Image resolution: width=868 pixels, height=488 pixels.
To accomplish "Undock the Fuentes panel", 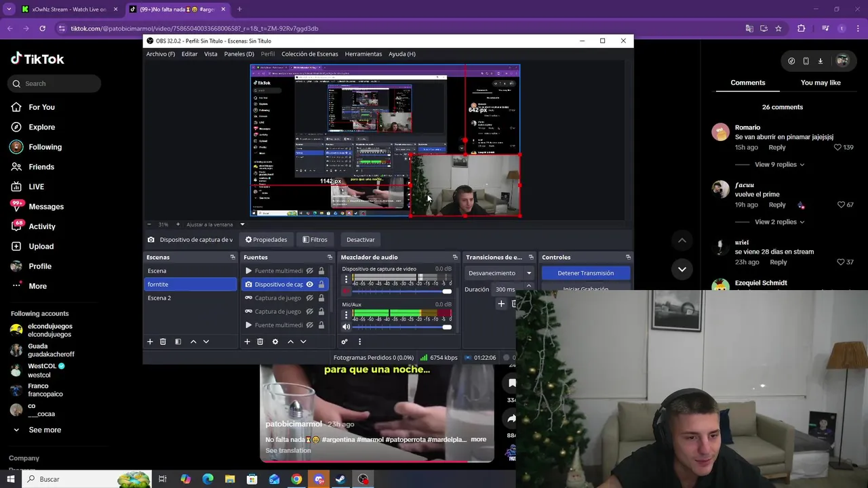I will tap(330, 258).
